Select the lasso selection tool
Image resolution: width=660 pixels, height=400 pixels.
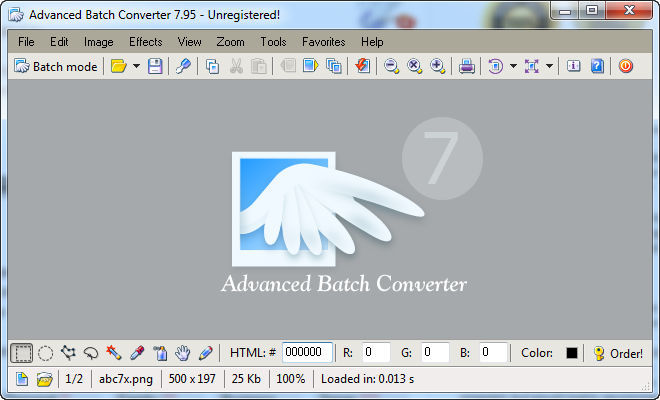[91, 353]
